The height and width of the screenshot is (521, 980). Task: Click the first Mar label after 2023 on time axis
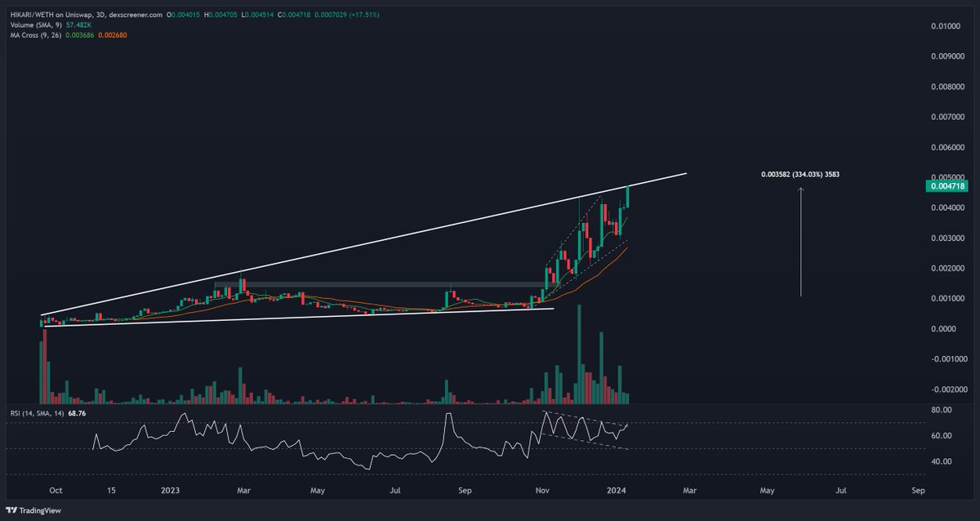click(245, 492)
